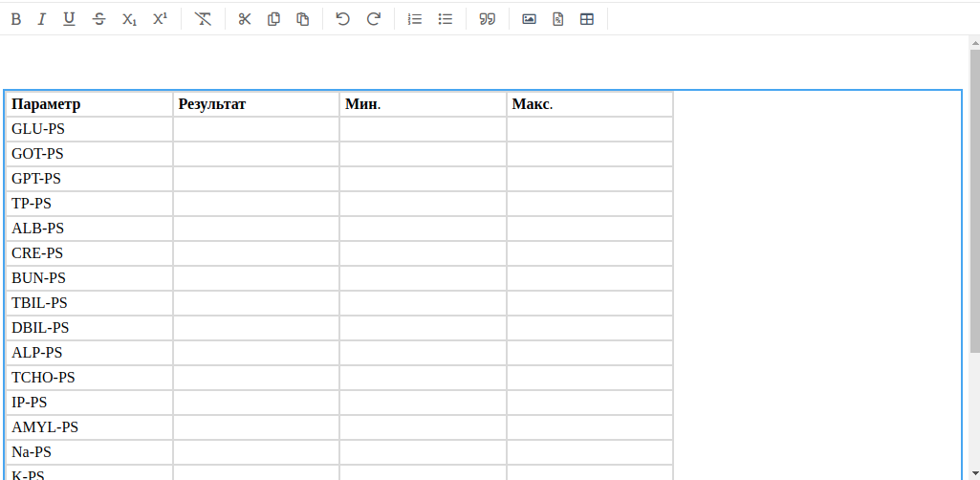
Task: Insert block quote
Action: pos(487,19)
